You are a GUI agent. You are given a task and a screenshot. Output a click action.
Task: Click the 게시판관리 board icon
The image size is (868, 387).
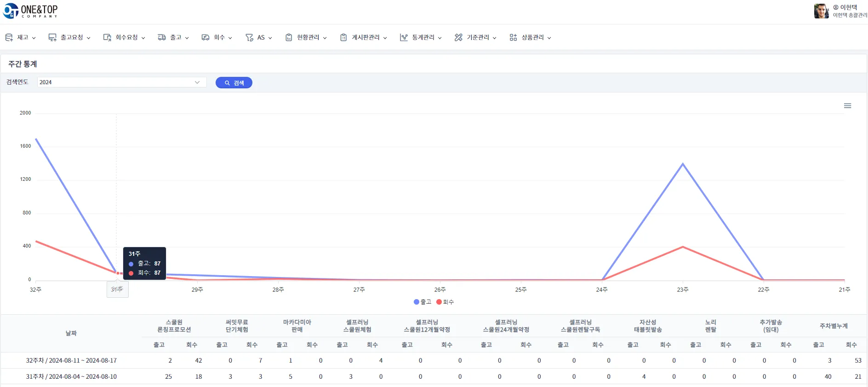pyautogui.click(x=343, y=37)
